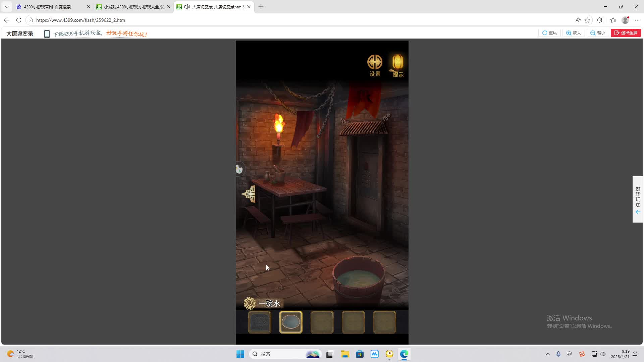Select the first inventory slot item
This screenshot has width=644, height=362.
click(x=260, y=322)
